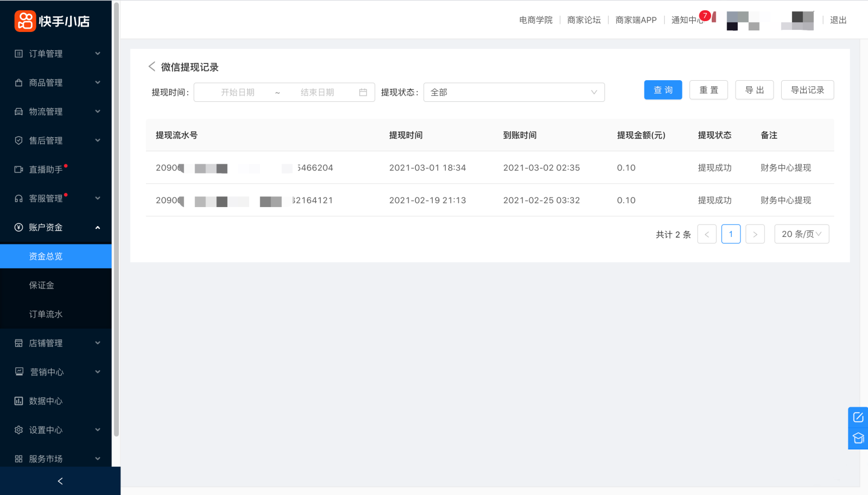The width and height of the screenshot is (868, 495).
Task: Click the 导出 button
Action: click(x=755, y=90)
